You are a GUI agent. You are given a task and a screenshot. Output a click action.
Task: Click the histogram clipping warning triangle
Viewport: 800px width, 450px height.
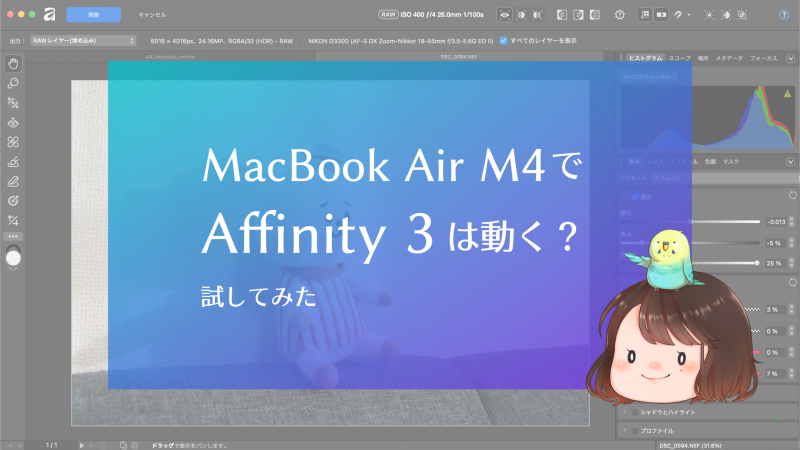point(788,93)
